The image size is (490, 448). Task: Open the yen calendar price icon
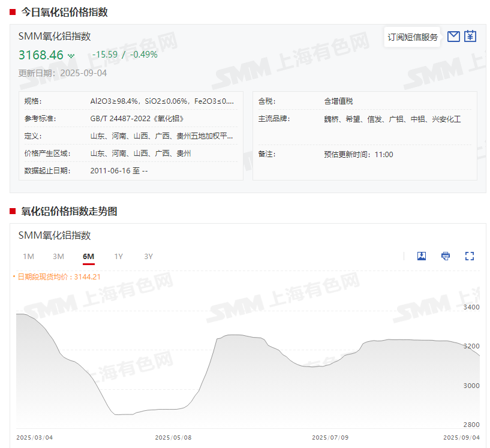pos(470,37)
